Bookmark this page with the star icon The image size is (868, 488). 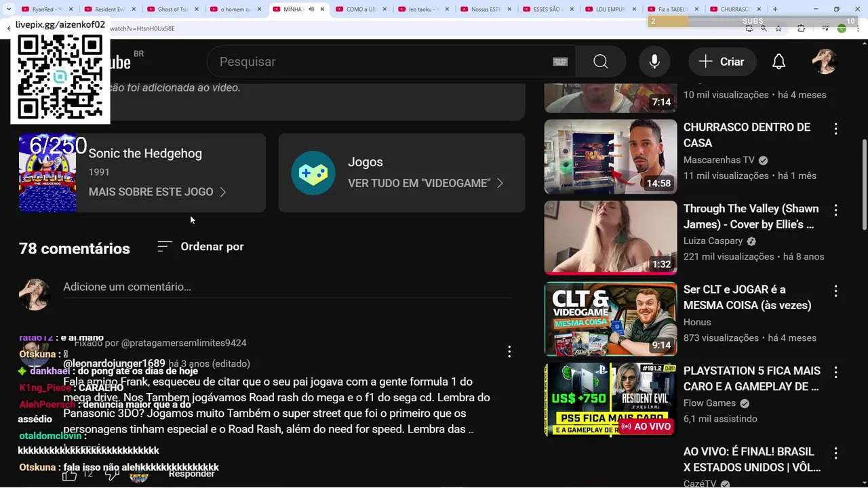(778, 28)
